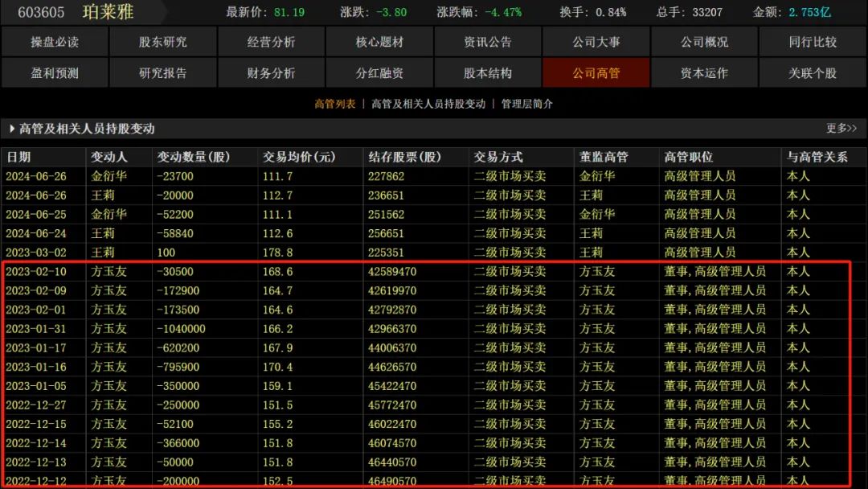The height and width of the screenshot is (489, 868).
Task: Click 更多>> to view more records
Action: click(841, 129)
